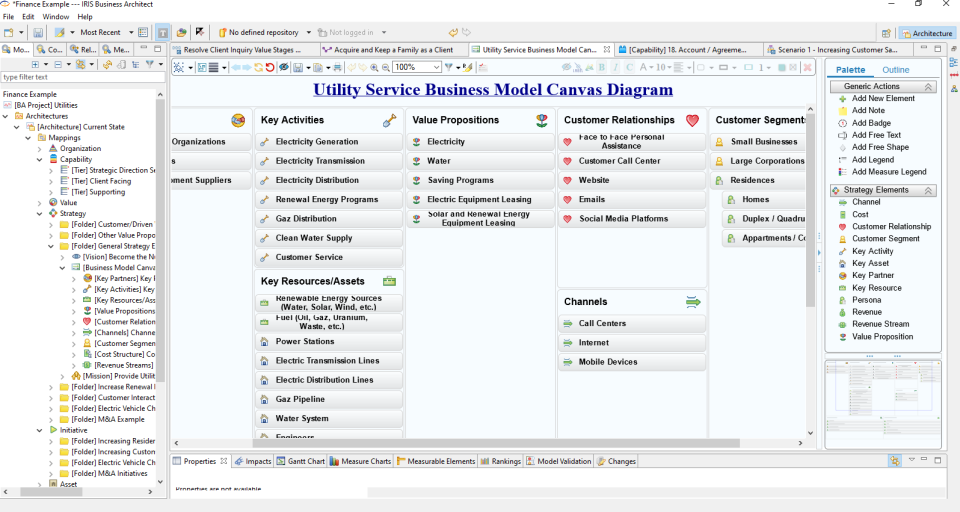The width and height of the screenshot is (960, 512).
Task: Expand the Organization tree node
Action: click(40, 149)
